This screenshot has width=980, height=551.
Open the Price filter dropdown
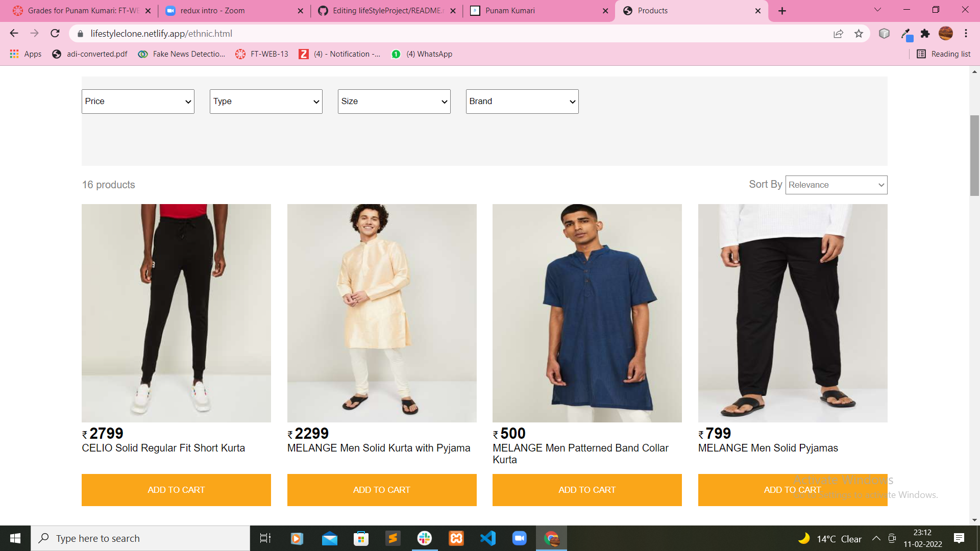pos(137,101)
